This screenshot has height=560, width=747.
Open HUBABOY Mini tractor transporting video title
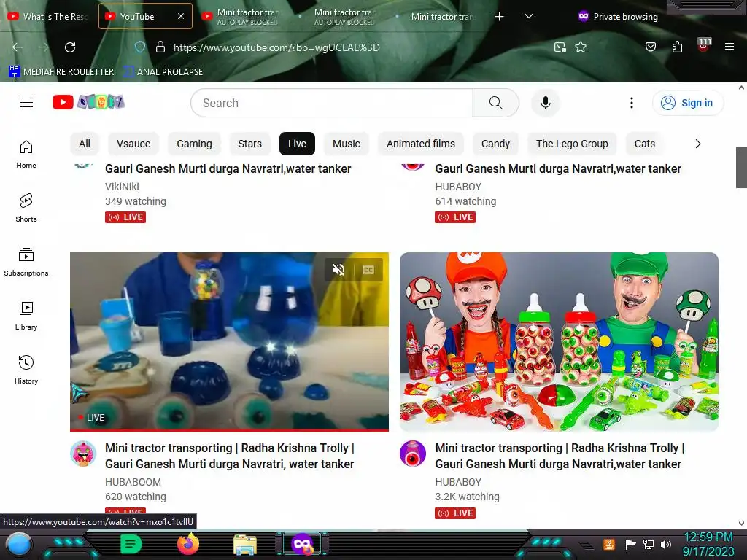560,456
